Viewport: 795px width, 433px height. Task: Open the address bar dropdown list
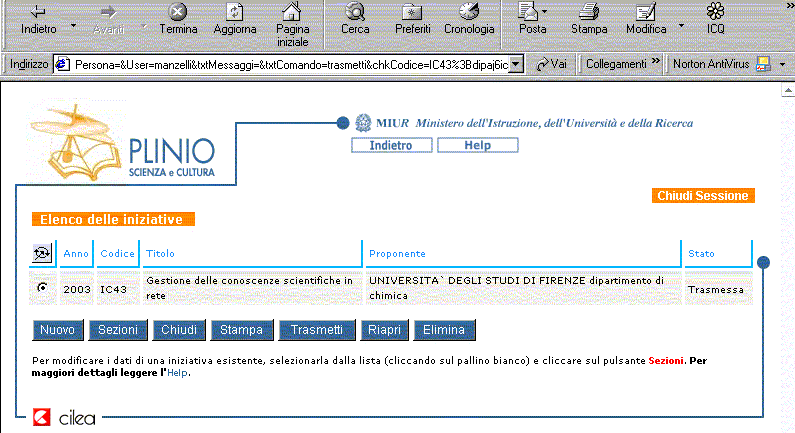[x=516, y=64]
